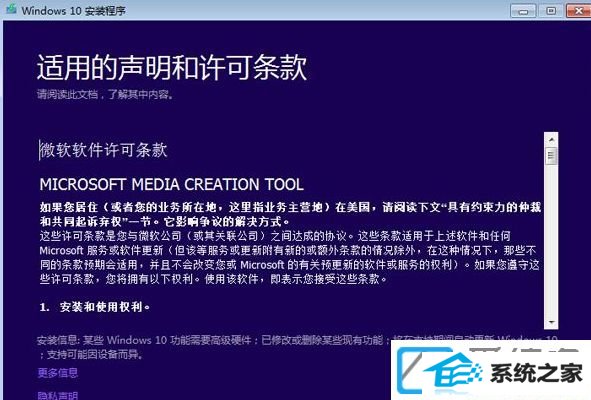This screenshot has width=591, height=400.
Task: Place cursor at 微软软件许可条款 heading
Action: pos(103,150)
